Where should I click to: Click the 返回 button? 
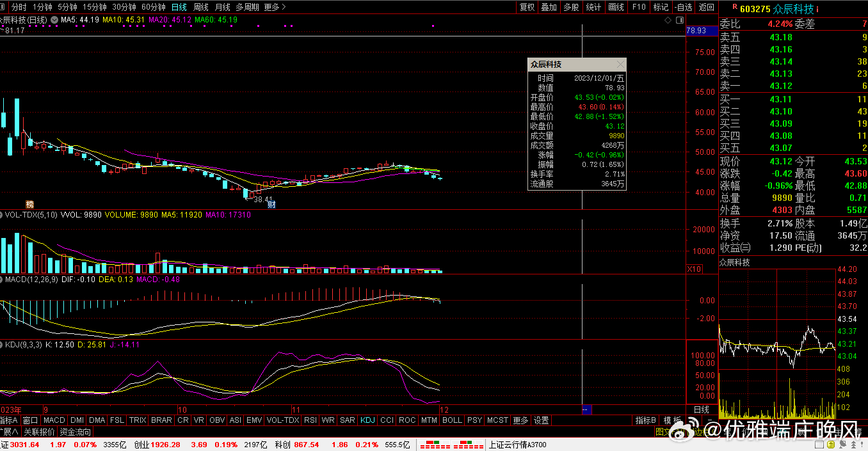point(706,7)
